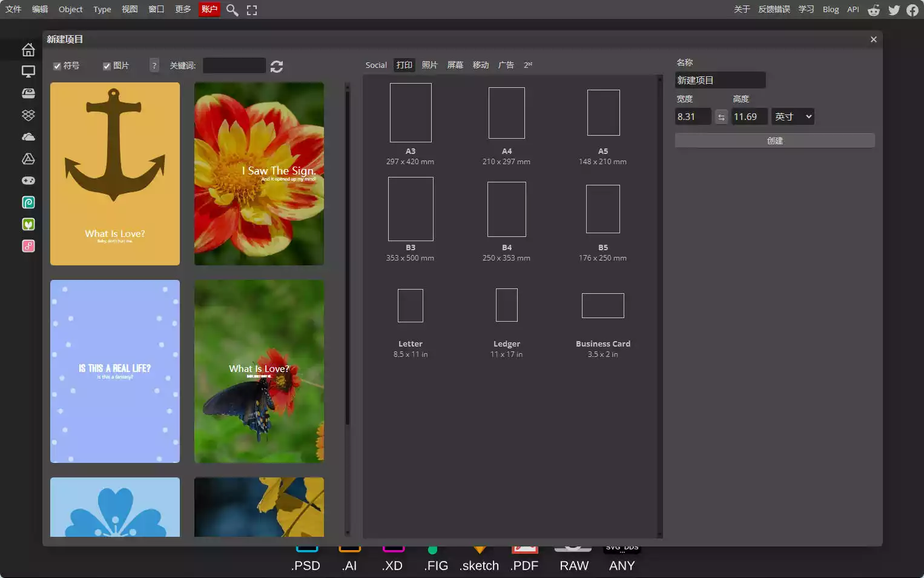Toggle the 符号 checkbox
This screenshot has width=924, height=578.
coord(57,66)
